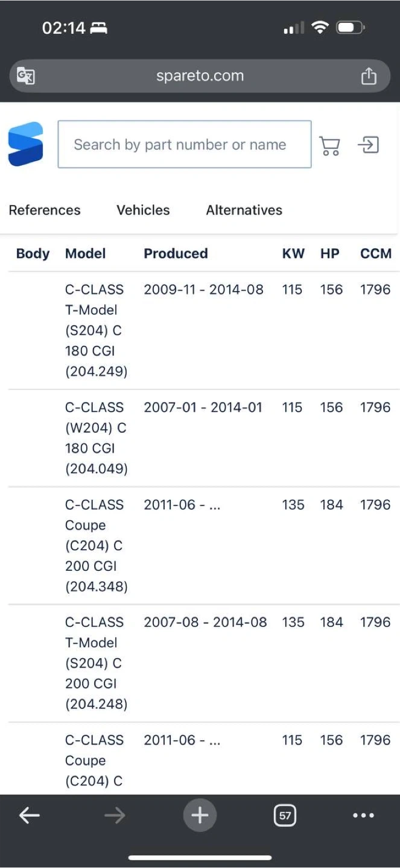The height and width of the screenshot is (868, 400).
Task: Tap the Model column header
Action: pos(86,254)
